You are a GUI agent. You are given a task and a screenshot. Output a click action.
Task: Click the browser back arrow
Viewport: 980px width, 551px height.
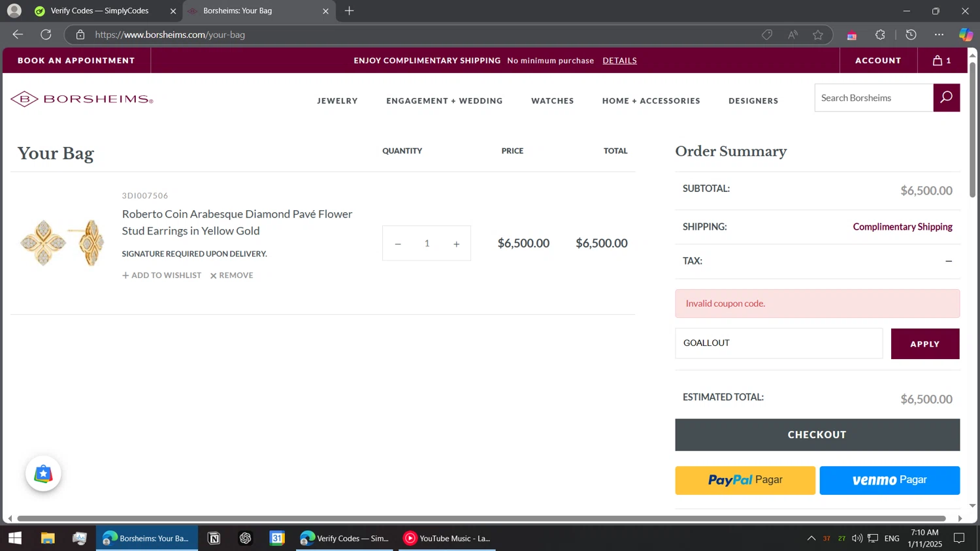tap(18, 35)
